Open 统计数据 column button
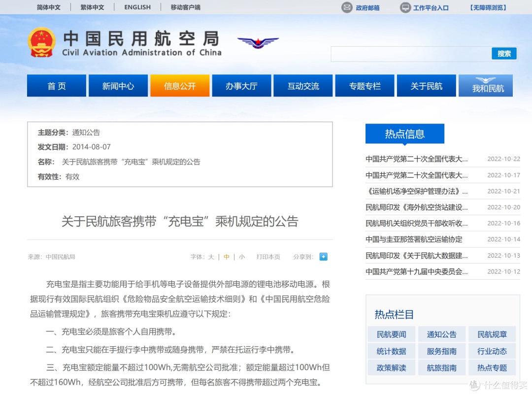This screenshot has width=532, height=396. click(x=391, y=351)
